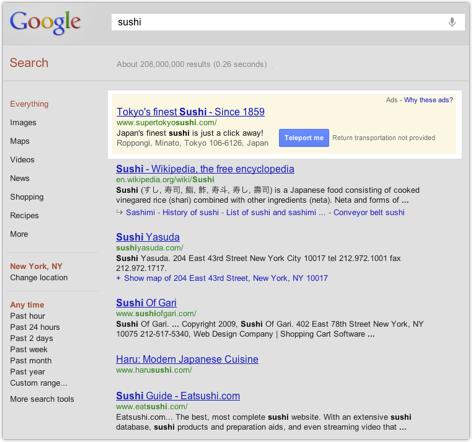Image resolution: width=472 pixels, height=442 pixels.
Task: Click the Google logo
Action: point(45,22)
